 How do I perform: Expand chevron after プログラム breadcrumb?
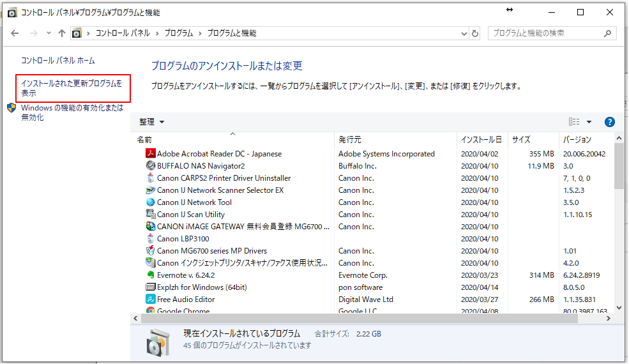click(x=200, y=33)
